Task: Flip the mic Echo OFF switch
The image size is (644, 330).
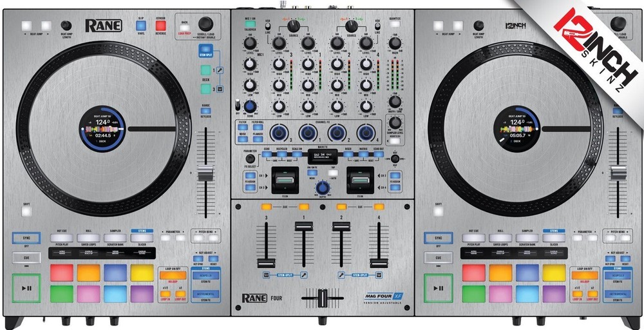Action: click(x=238, y=106)
